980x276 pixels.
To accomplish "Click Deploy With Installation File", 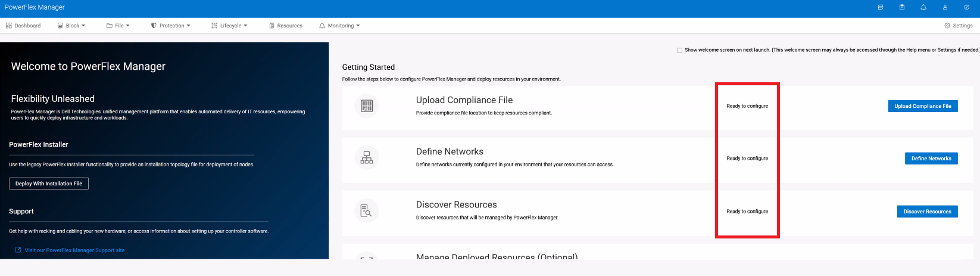I will 49,184.
